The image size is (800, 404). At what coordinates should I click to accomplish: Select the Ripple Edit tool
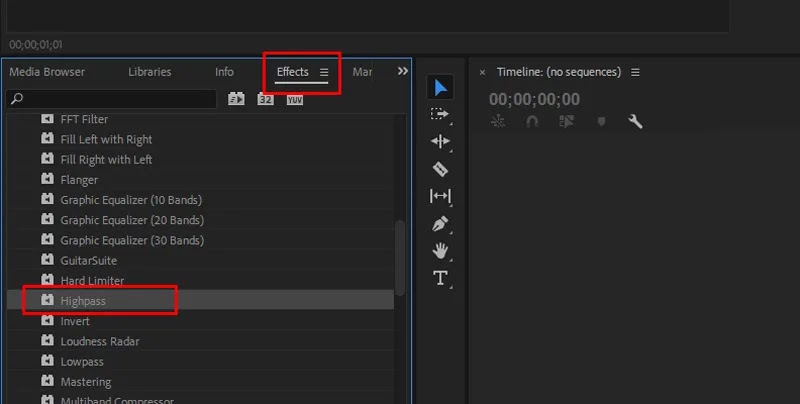440,141
